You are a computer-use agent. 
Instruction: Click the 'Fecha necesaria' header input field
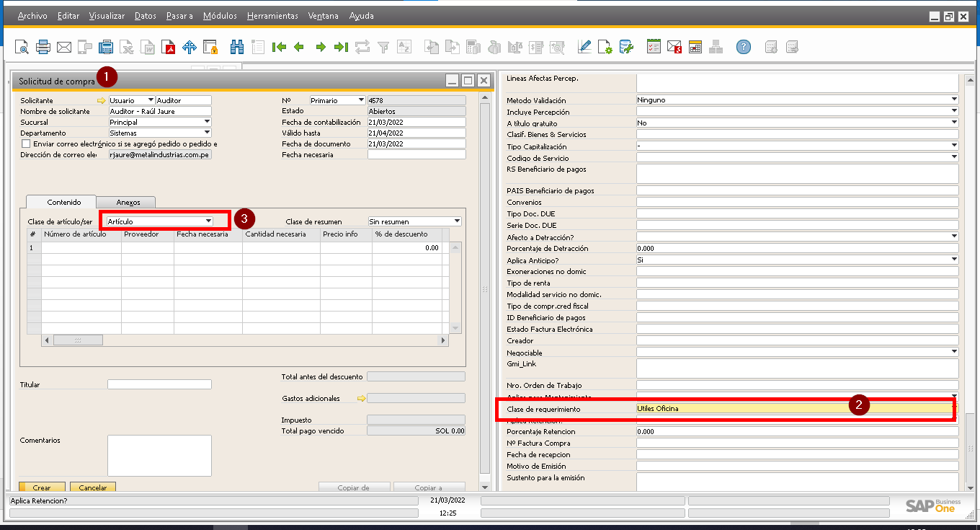(416, 154)
